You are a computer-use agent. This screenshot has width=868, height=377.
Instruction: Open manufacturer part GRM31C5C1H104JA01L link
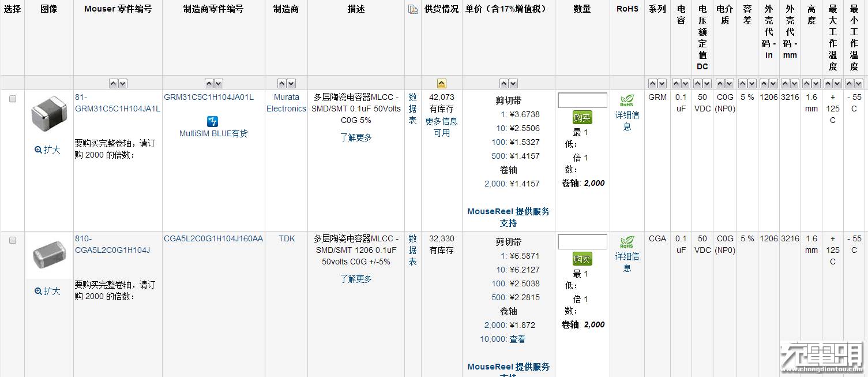point(209,97)
